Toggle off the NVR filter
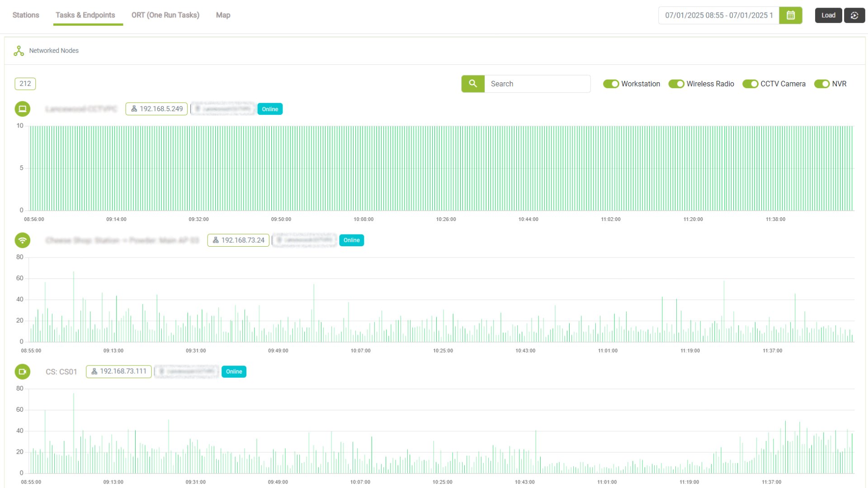 click(819, 84)
